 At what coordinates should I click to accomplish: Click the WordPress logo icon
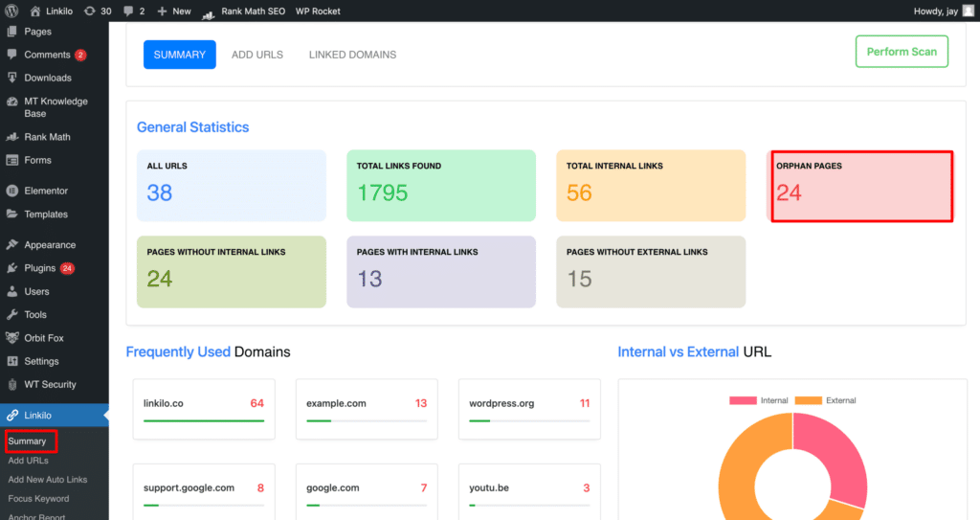point(11,11)
